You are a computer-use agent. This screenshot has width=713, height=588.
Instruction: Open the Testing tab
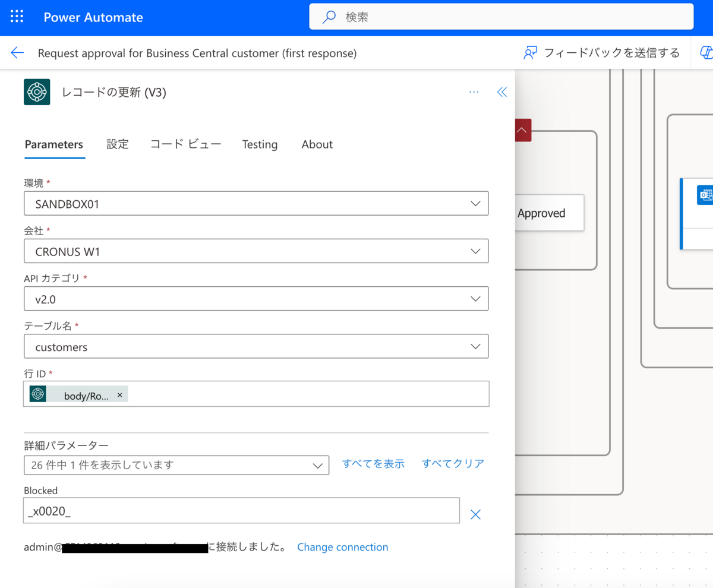point(260,144)
